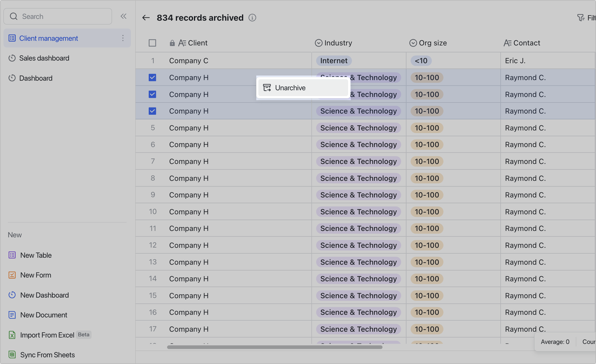
Task: Open the Org size column header dropdown
Action: click(x=413, y=43)
